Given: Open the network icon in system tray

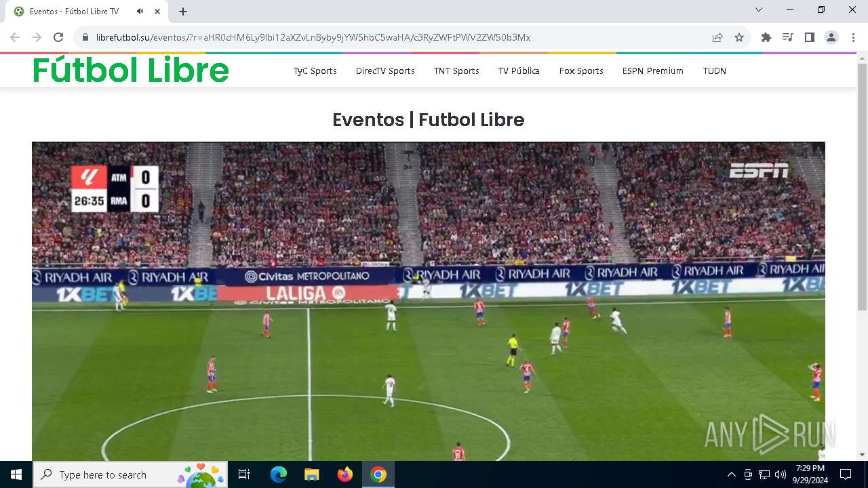Looking at the screenshot, I should (764, 474).
